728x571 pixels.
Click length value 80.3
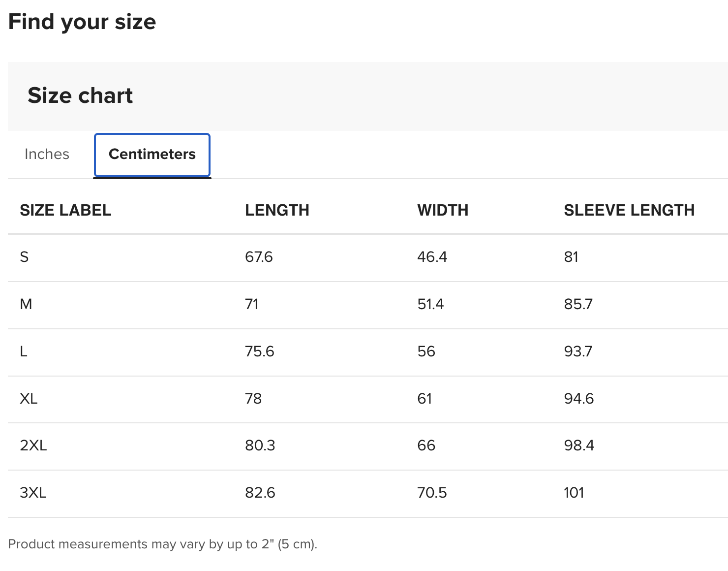click(260, 445)
